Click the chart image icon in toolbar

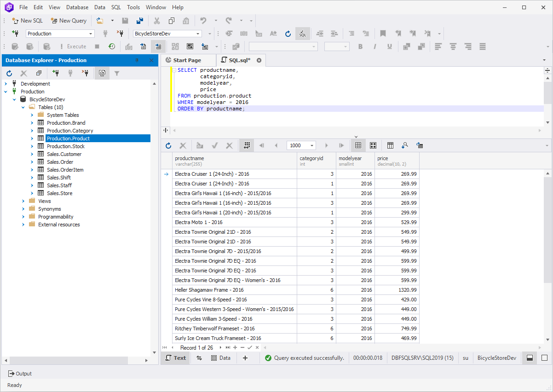click(190, 46)
